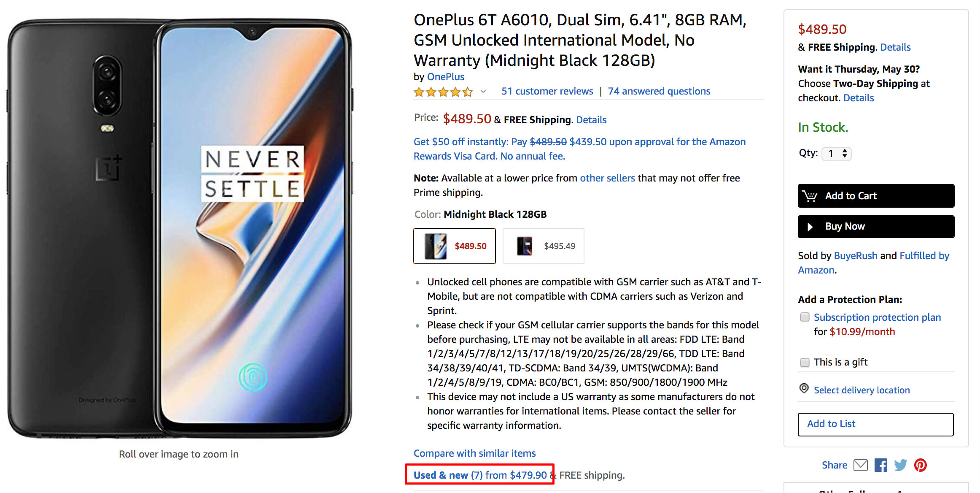The height and width of the screenshot is (493, 980).
Task: Click the location pin next to delivery location
Action: pos(805,389)
